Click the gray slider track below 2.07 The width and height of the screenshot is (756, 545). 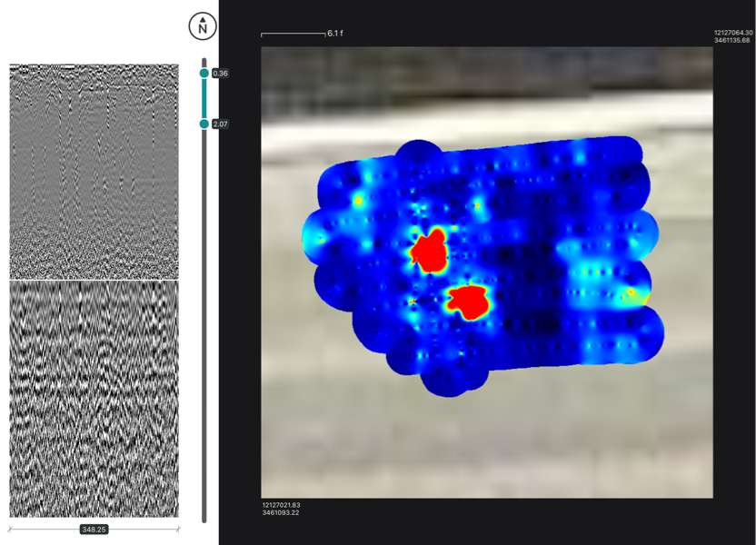(204, 318)
